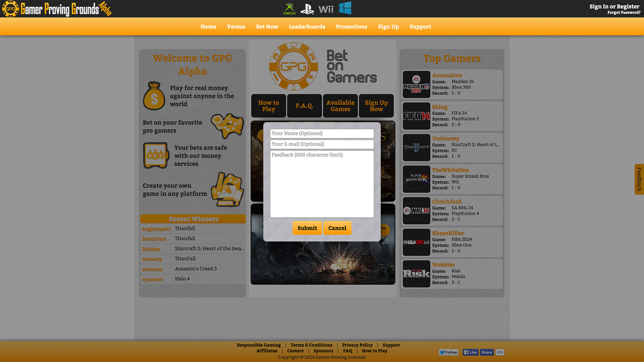The width and height of the screenshot is (644, 362).
Task: Open recent winner Velocity
Action: [x=152, y=259]
